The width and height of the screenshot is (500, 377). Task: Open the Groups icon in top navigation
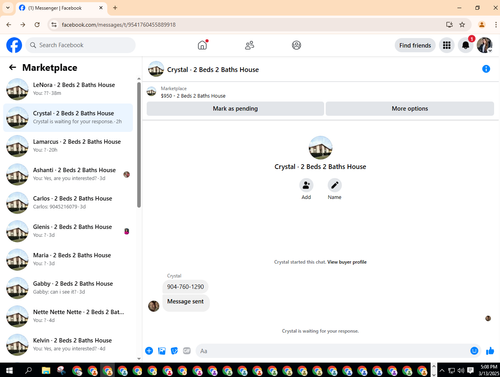point(296,45)
